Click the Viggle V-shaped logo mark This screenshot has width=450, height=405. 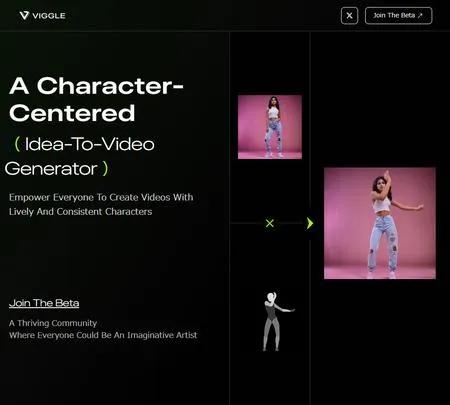point(24,15)
